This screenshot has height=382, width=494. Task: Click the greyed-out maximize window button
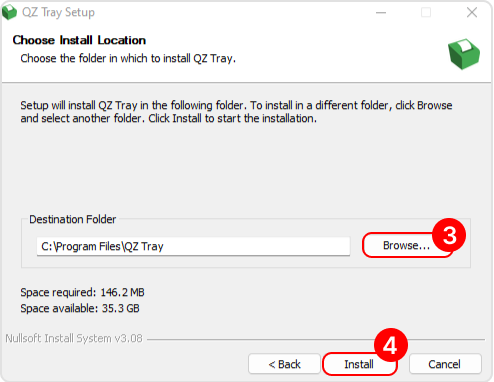426,13
